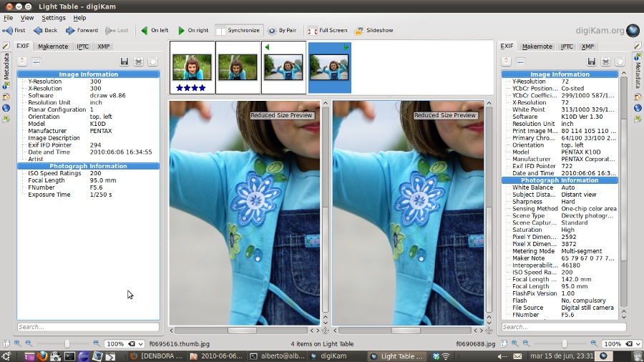This screenshot has height=362, width=644.
Task: Print left panel metadata with printer icon
Action: click(x=138, y=62)
